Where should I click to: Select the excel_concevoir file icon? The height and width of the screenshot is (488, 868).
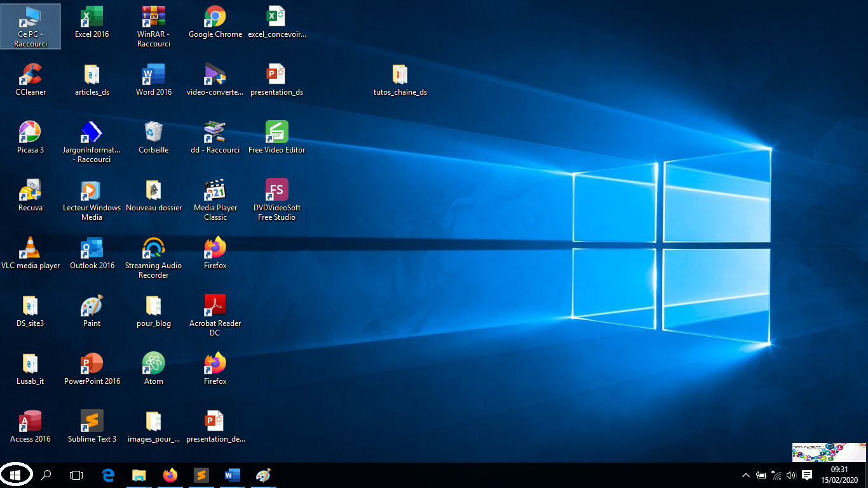(276, 22)
